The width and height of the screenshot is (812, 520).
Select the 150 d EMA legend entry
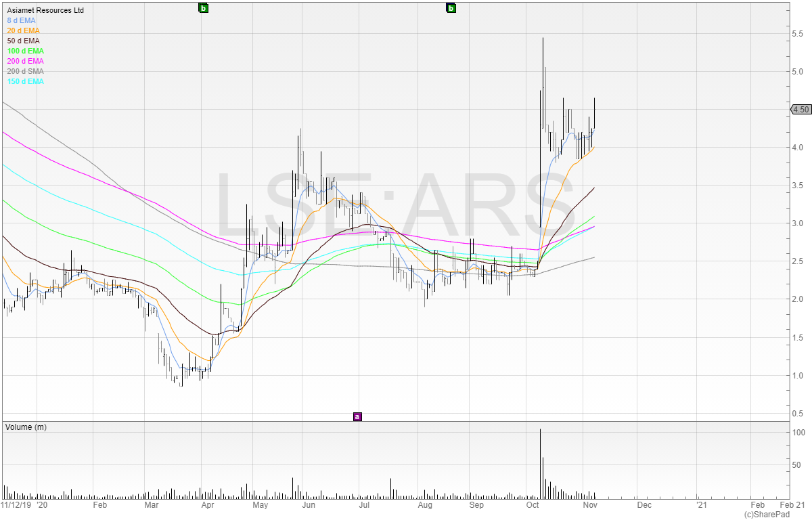pyautogui.click(x=25, y=81)
